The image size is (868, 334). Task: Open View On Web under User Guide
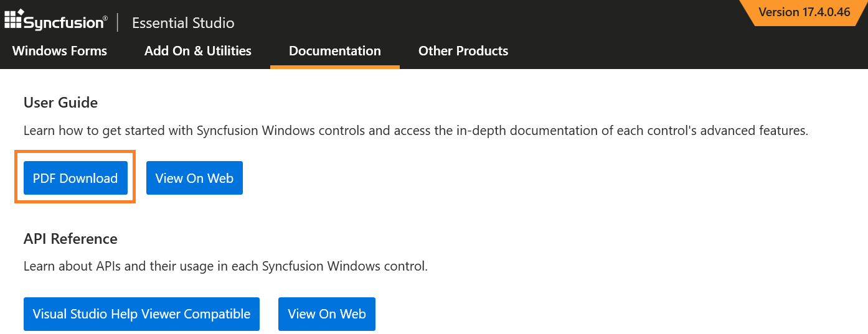click(x=194, y=178)
